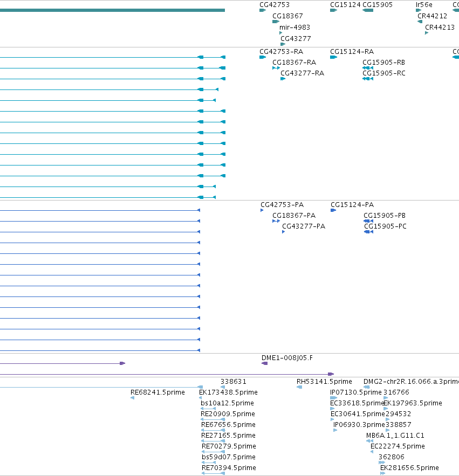The height and width of the screenshot is (476, 459).
Task: Click the EC30641.5prime EST
Action: coord(358,414)
